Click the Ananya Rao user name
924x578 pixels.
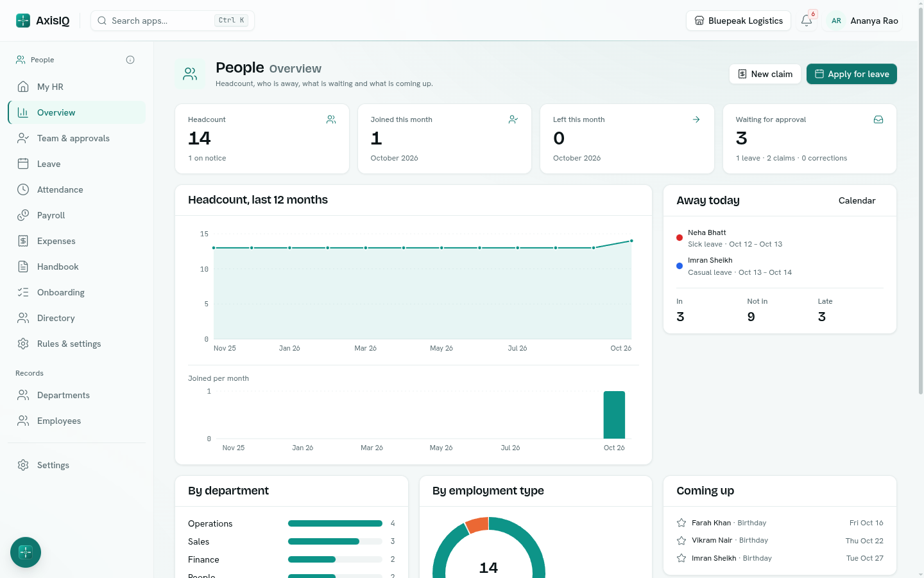[874, 21]
